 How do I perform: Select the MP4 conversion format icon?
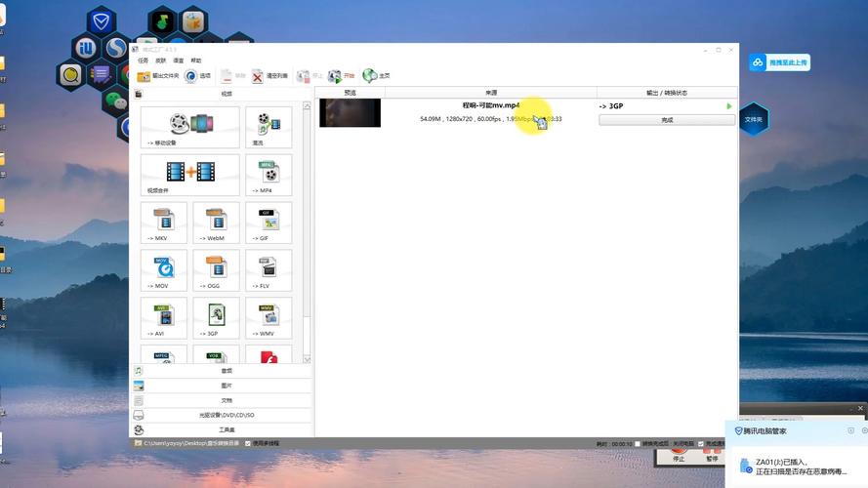click(x=269, y=175)
